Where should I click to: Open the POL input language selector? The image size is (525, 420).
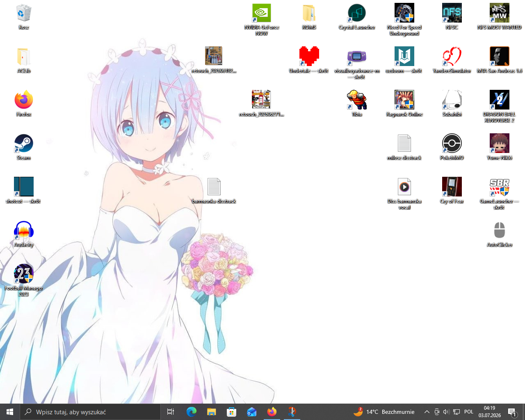click(x=469, y=412)
